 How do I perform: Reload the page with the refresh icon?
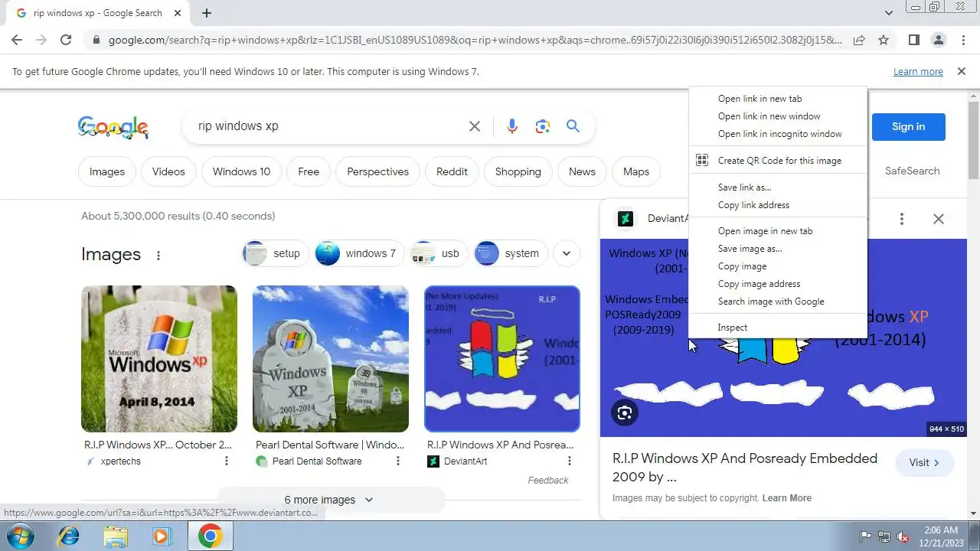[x=66, y=40]
